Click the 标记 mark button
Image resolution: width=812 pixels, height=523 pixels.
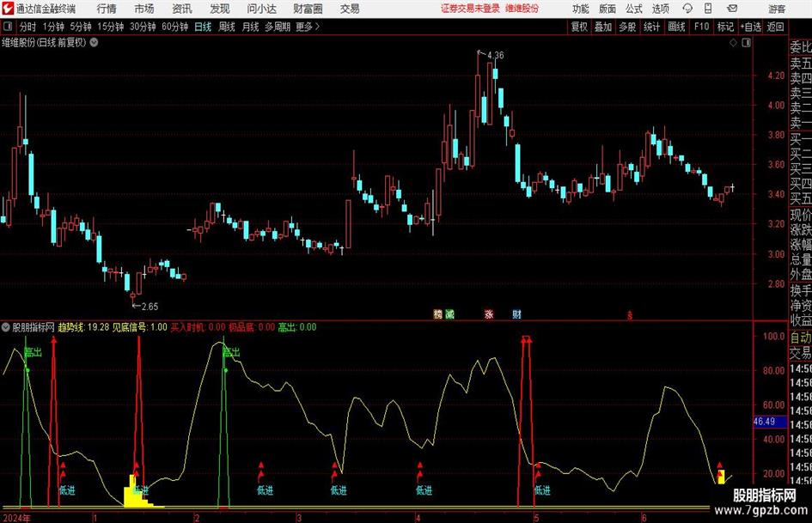[725, 27]
